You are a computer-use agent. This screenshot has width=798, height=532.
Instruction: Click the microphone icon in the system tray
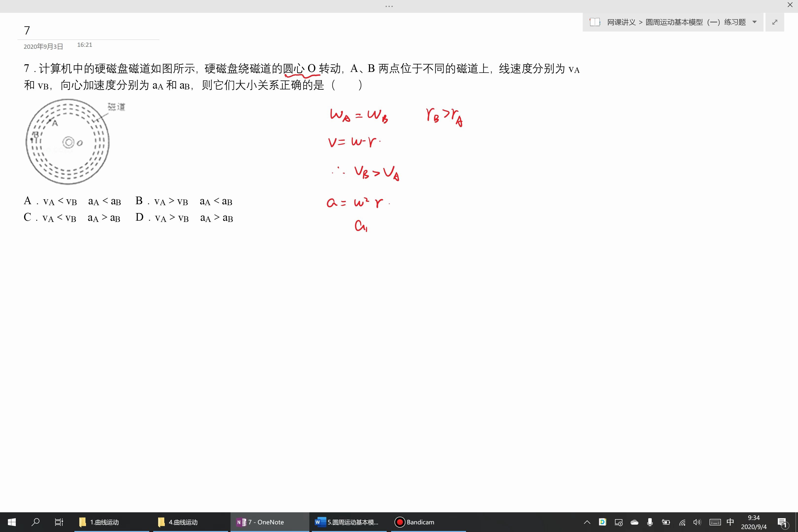pos(649,522)
